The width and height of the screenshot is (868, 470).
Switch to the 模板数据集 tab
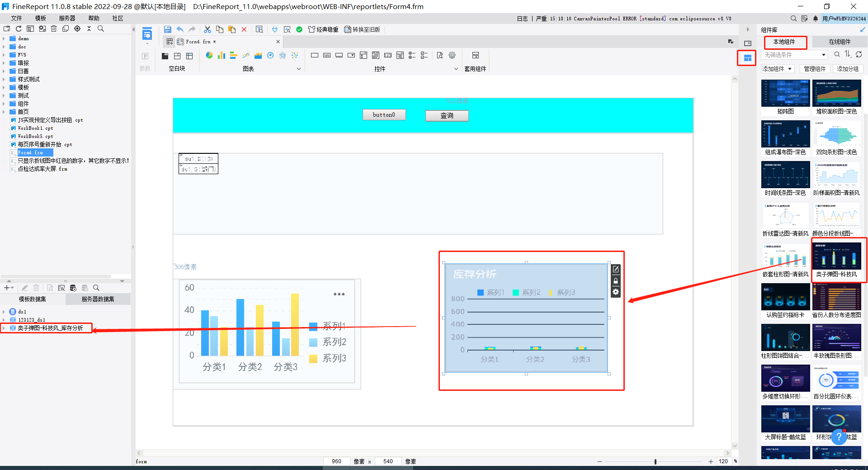33,299
